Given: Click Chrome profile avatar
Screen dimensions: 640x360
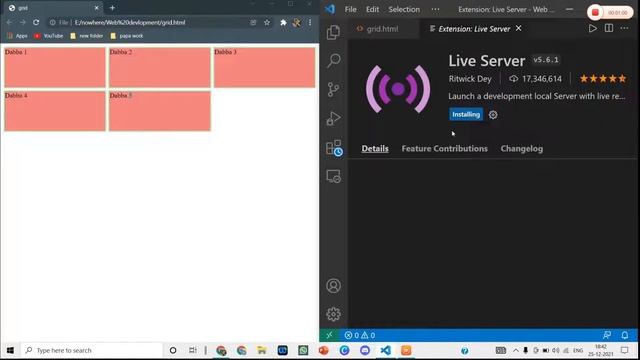Looking at the screenshot, I should (296, 22).
